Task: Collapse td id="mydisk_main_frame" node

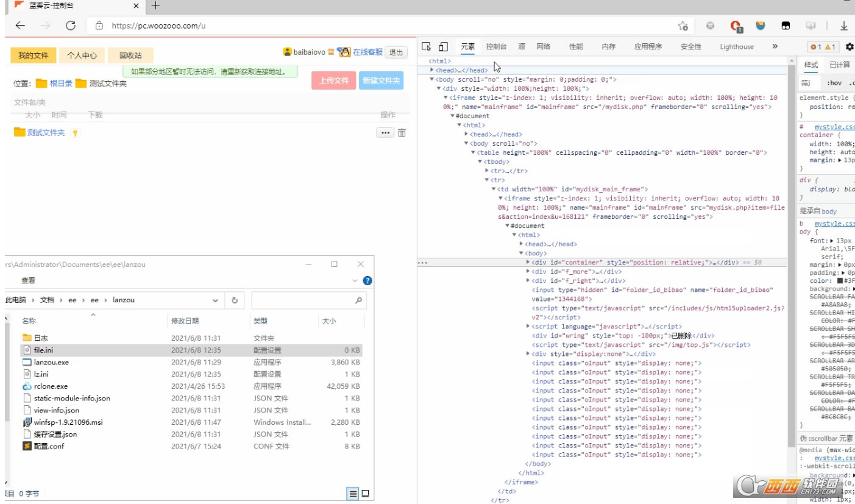Action: click(493, 189)
